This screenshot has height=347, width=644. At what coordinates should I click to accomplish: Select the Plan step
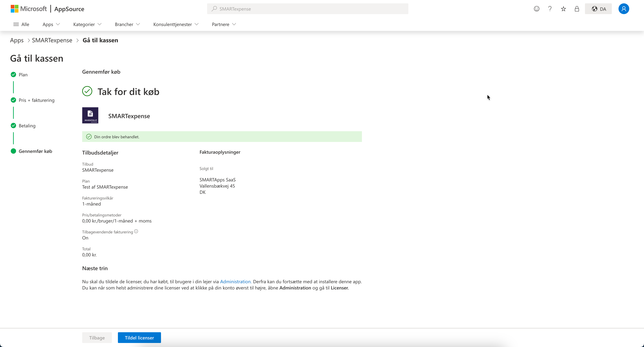coord(23,75)
